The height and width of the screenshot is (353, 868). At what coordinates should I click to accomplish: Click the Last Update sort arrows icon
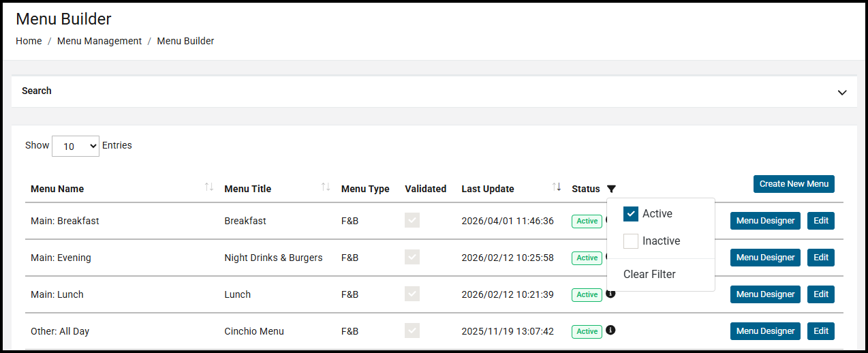[557, 187]
